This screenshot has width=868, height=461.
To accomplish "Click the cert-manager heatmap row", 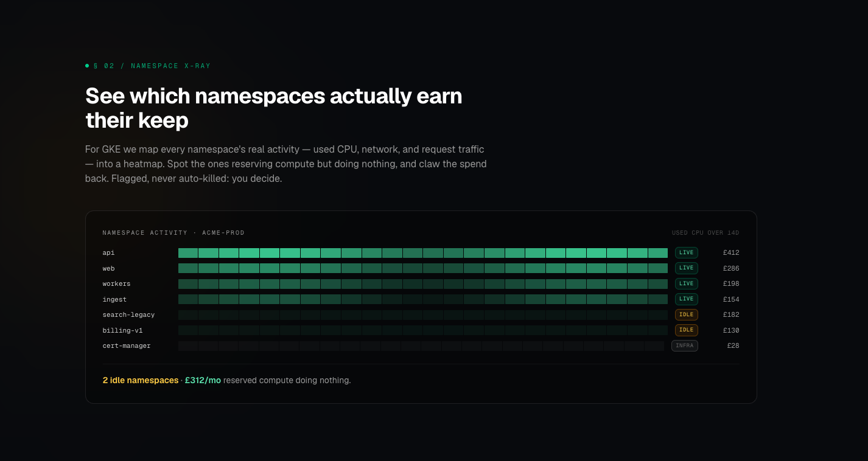I will tap(421, 345).
